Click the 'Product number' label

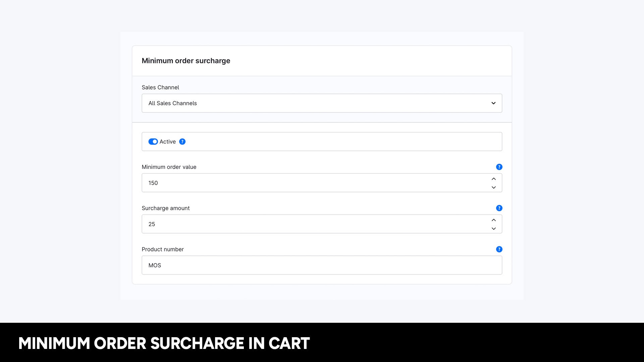tap(163, 249)
